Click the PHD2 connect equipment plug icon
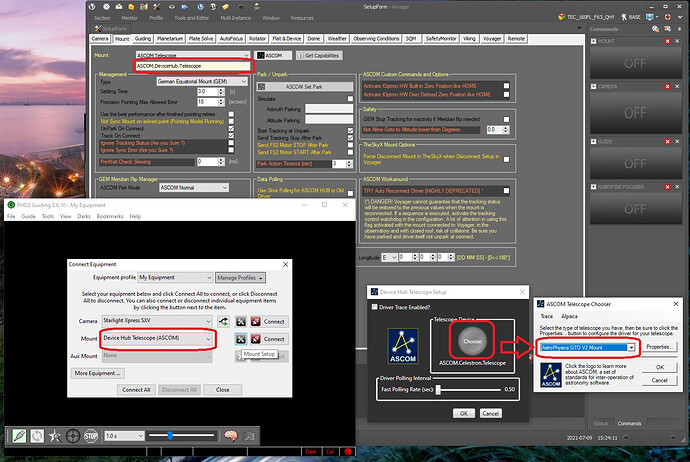Image resolution: width=690 pixels, height=462 pixels. point(19,436)
